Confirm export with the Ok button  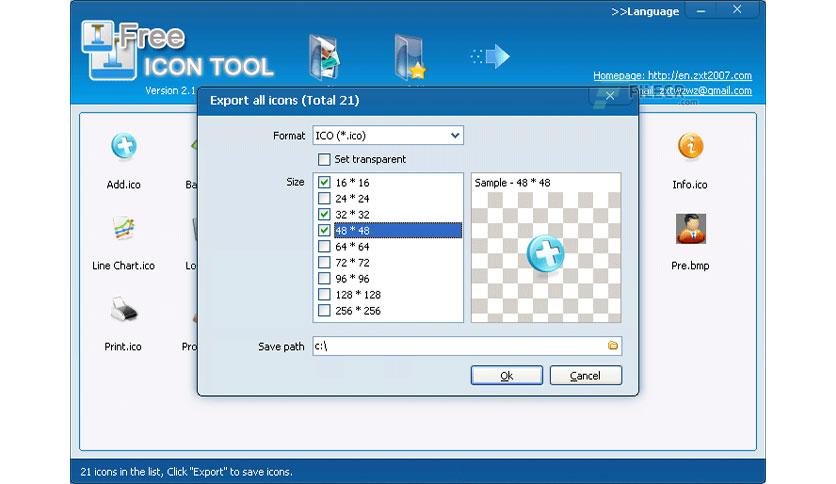[507, 375]
